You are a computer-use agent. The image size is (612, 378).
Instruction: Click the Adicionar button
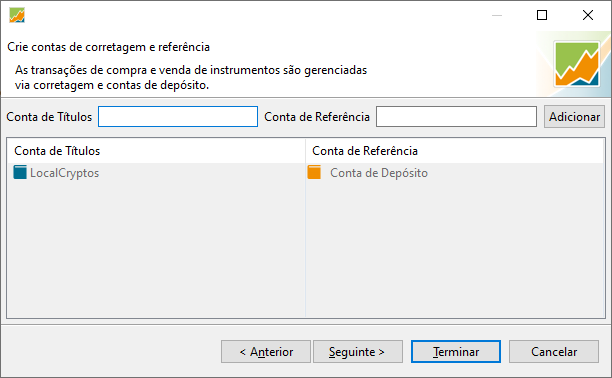pos(574,116)
